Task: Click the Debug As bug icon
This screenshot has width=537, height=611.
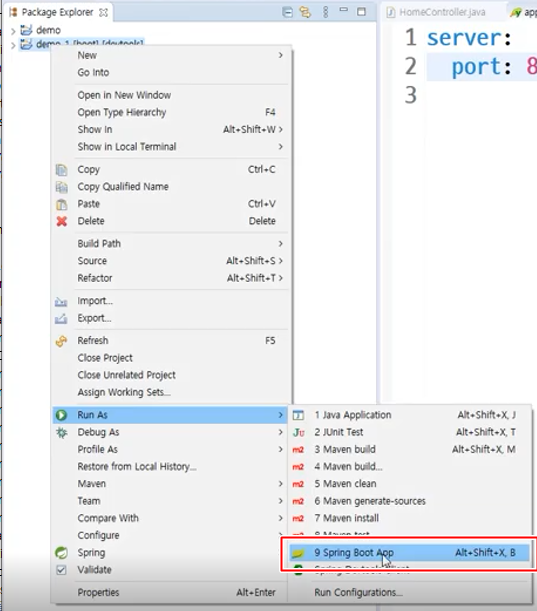Action: point(62,433)
